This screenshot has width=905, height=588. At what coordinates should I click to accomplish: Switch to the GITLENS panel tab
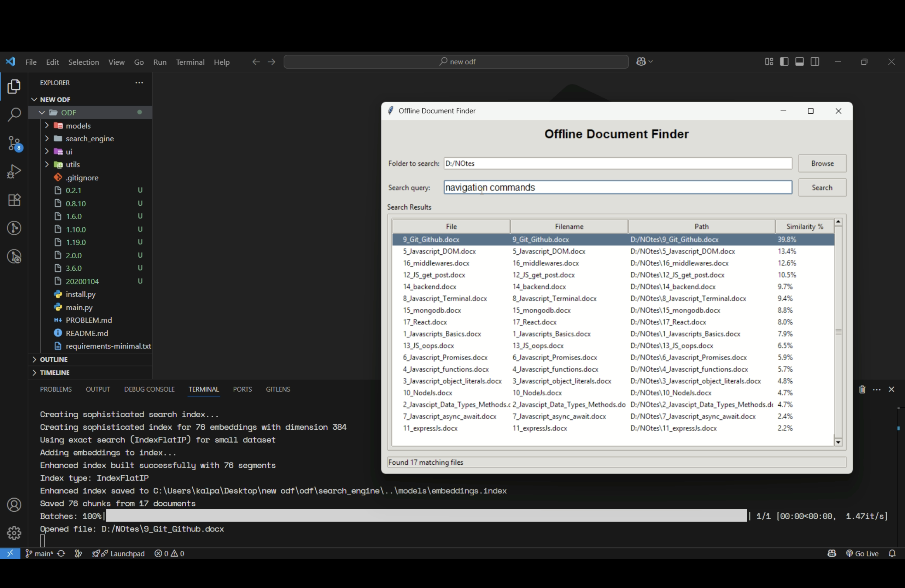(x=278, y=389)
